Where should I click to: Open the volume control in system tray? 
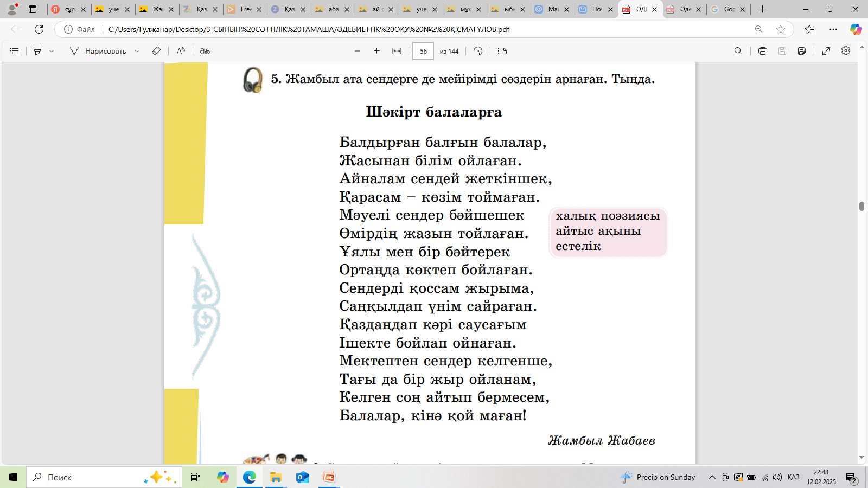point(777,477)
